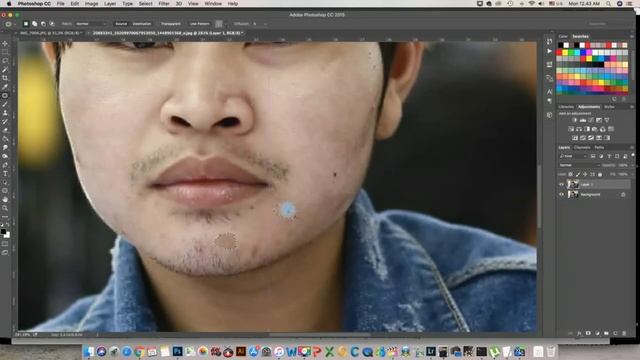The height and width of the screenshot is (360, 640).
Task: Swap foreground and background colors
Action: 8,224
